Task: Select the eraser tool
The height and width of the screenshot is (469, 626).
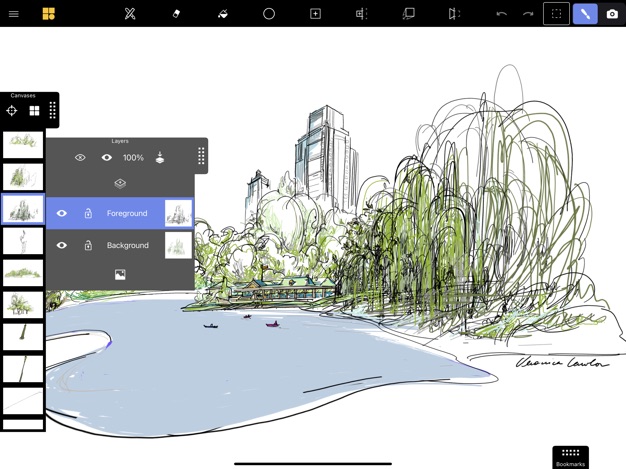Action: pos(176,14)
